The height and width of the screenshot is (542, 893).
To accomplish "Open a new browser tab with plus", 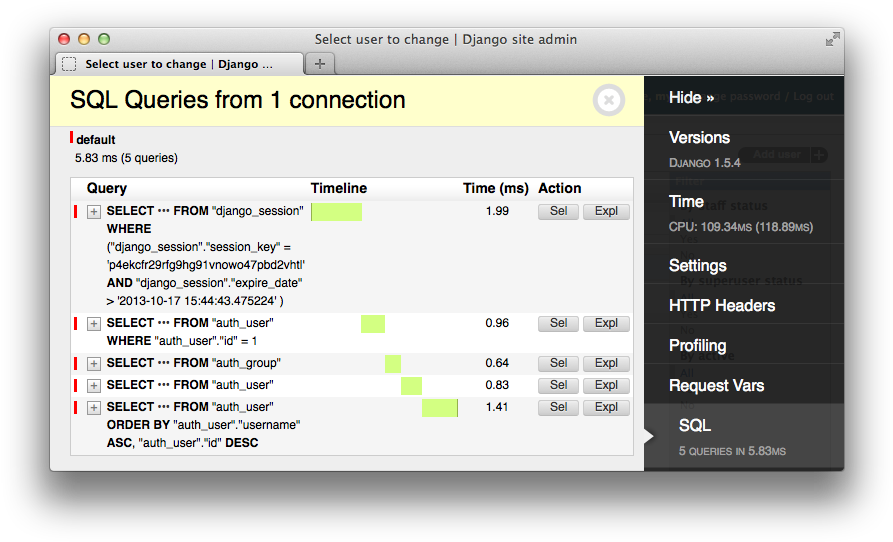I will [320, 64].
